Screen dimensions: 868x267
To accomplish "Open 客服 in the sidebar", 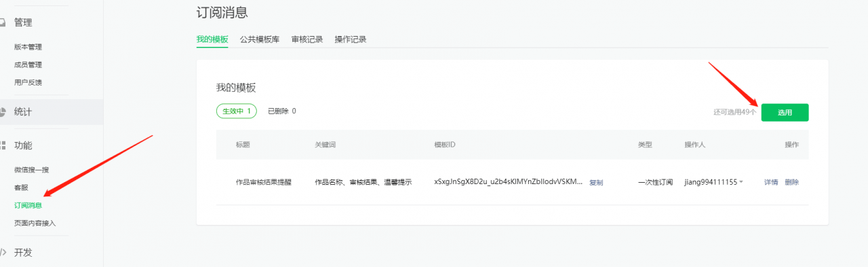I will point(21,187).
